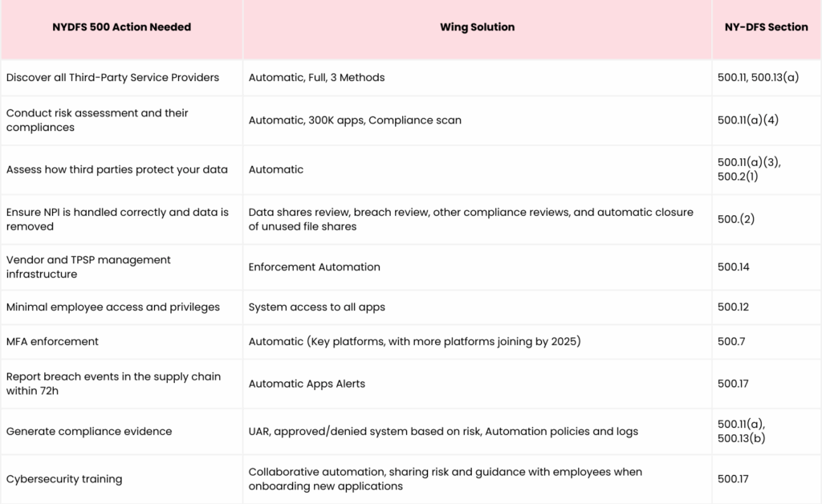
Task: Click 'Ensure NPI is handled correctly' cell
Action: [x=122, y=220]
